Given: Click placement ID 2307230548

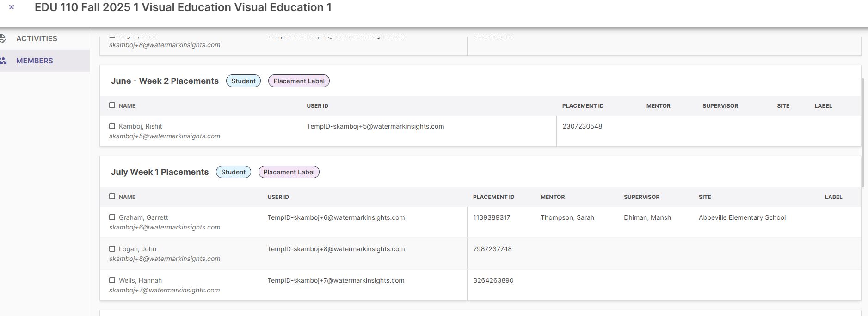Looking at the screenshot, I should 582,126.
